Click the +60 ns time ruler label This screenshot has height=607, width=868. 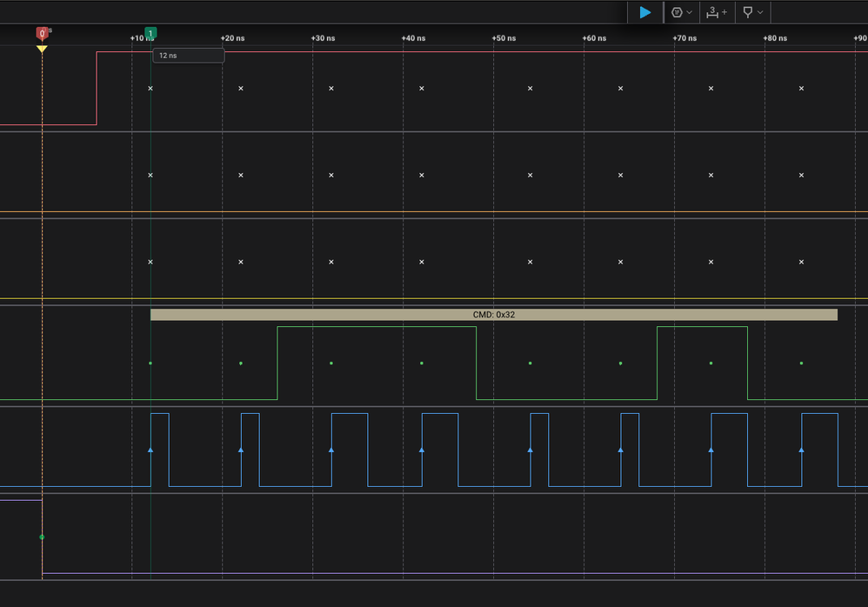594,38
